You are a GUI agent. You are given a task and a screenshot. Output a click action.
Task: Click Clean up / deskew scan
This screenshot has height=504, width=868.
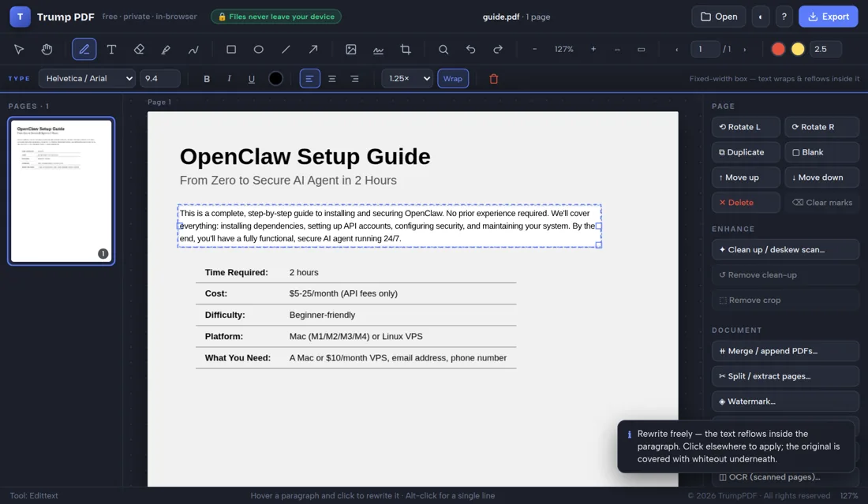pyautogui.click(x=785, y=249)
